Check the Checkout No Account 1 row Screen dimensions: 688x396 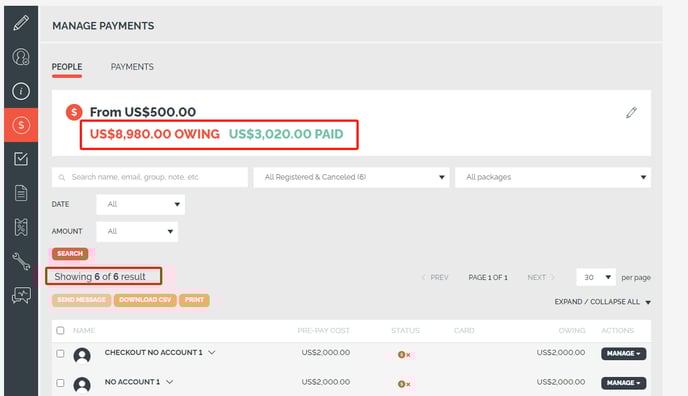pos(61,353)
